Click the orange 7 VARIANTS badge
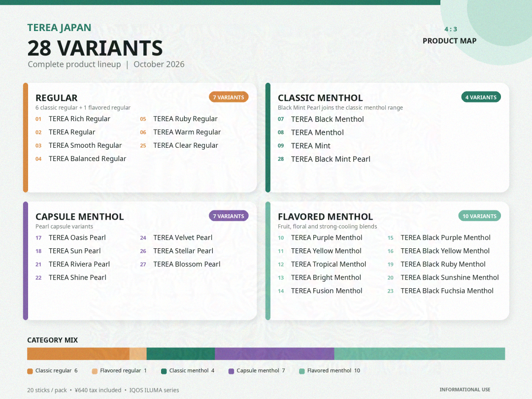532x399 pixels. 229,98
